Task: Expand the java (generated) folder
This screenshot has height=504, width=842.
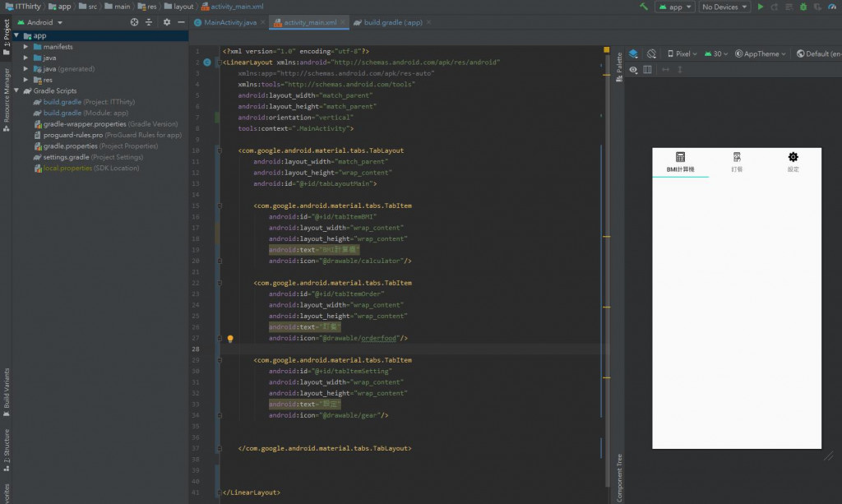Action: pyautogui.click(x=25, y=69)
